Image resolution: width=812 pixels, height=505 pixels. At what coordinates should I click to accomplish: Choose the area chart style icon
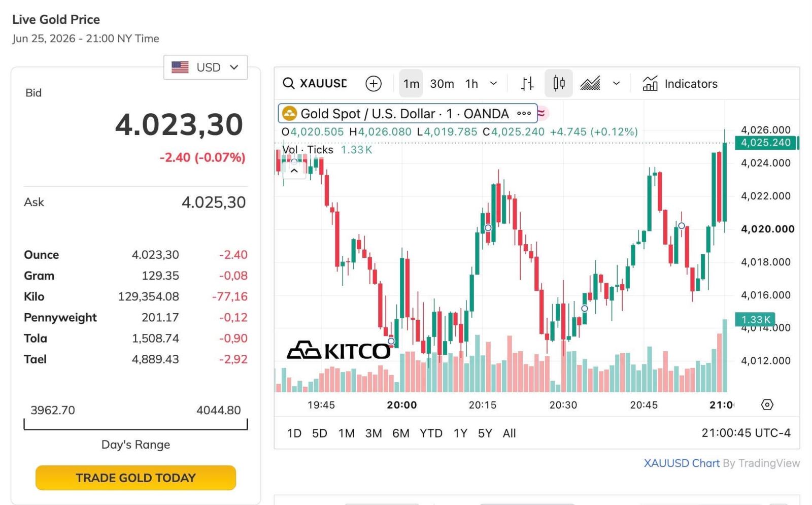pos(590,83)
